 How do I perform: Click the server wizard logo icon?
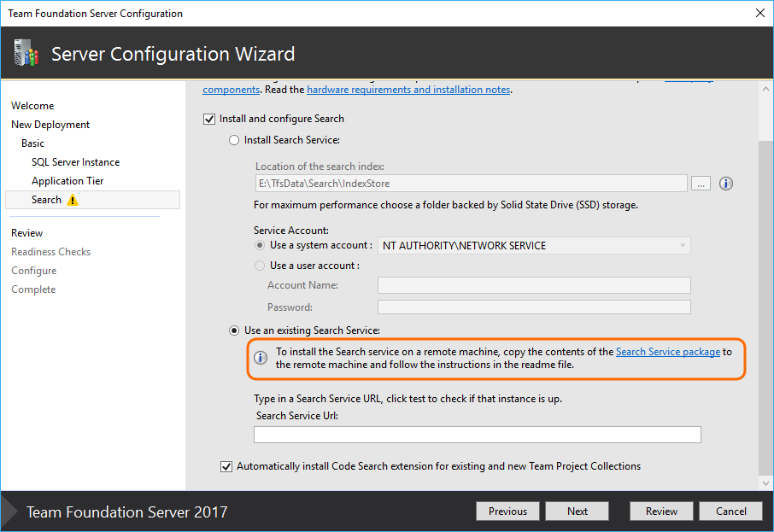[x=26, y=53]
